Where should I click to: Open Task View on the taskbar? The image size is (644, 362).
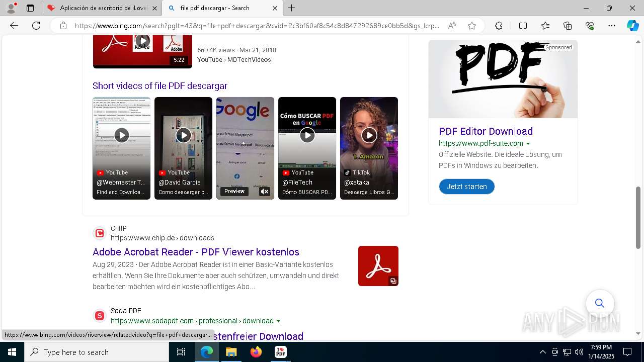[181, 352]
